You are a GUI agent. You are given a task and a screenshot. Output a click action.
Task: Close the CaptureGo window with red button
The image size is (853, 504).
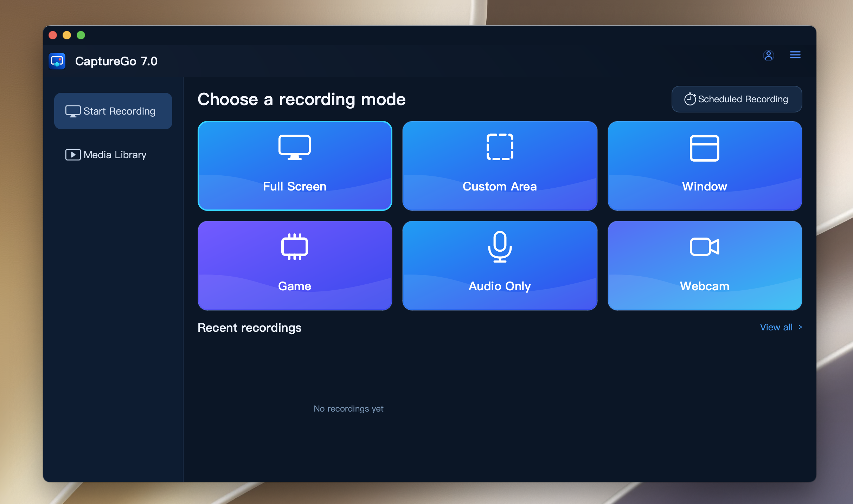(53, 35)
